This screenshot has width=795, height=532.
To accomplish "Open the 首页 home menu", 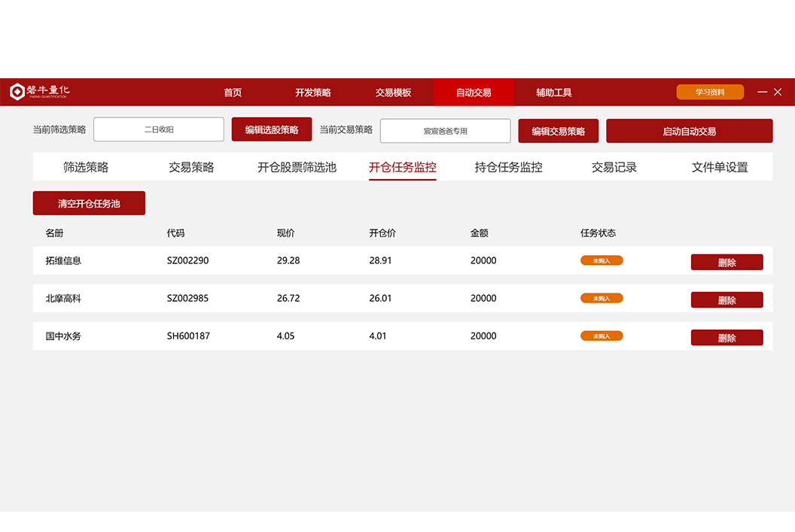I will pyautogui.click(x=233, y=93).
